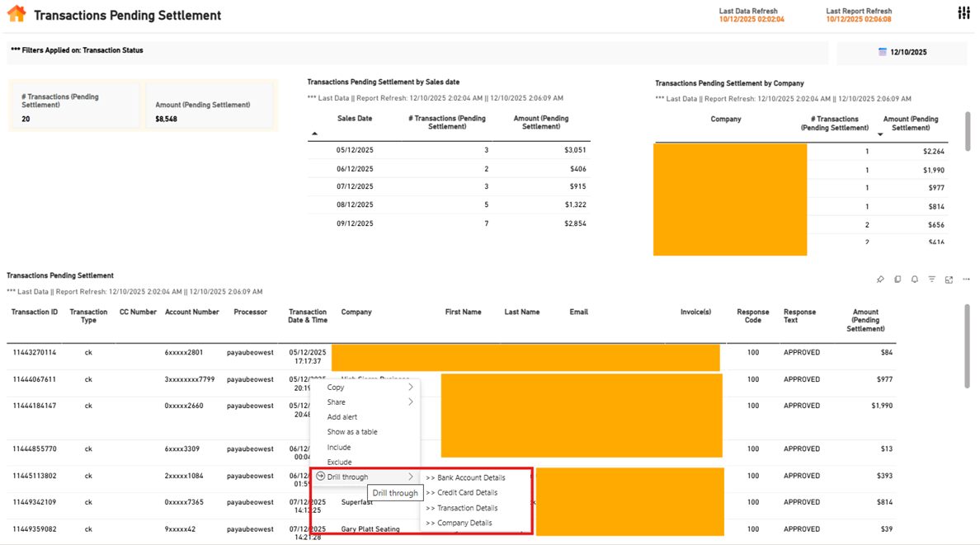Select the Amount (Pending Settlement) $8,548 card
980x545 pixels.
(210, 107)
